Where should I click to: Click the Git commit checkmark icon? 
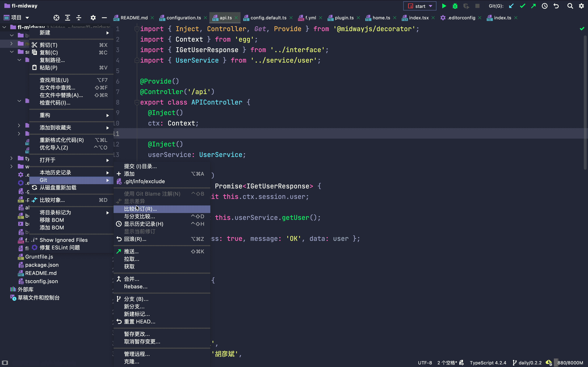(522, 6)
